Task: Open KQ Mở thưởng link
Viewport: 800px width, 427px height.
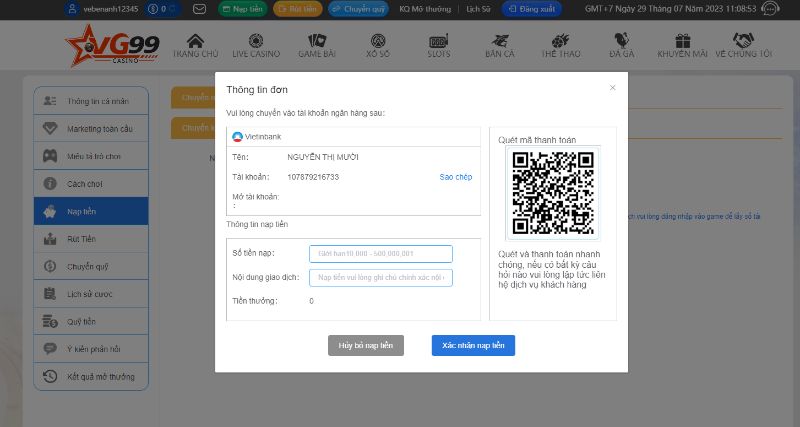Action: tap(425, 9)
